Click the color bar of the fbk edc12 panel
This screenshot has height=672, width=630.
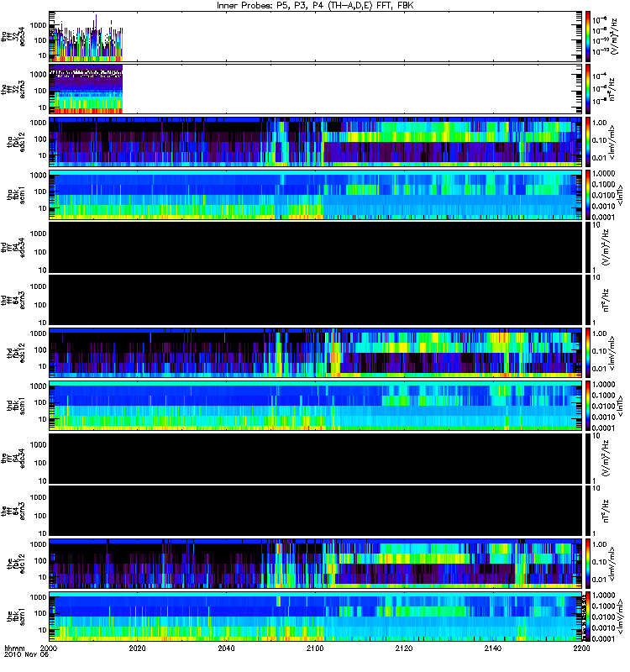[x=588, y=564]
